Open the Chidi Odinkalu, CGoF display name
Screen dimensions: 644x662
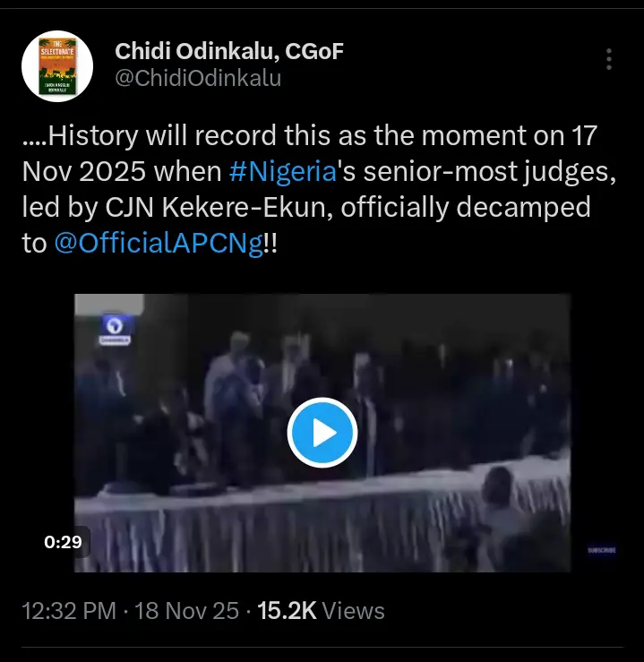click(x=229, y=51)
